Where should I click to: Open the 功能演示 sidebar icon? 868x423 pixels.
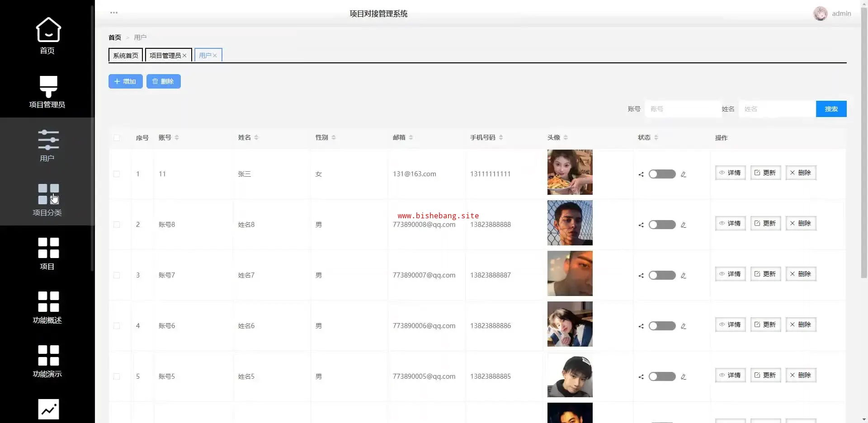[x=48, y=355]
